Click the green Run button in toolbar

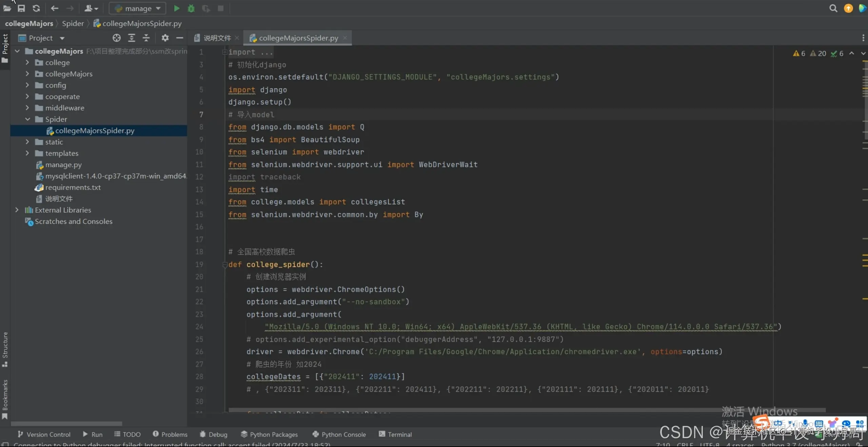click(177, 8)
